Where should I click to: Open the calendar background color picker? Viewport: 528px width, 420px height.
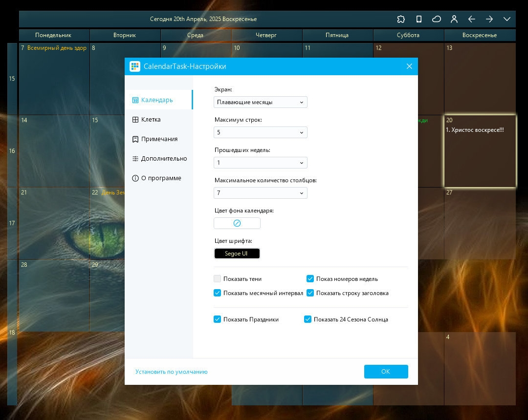click(237, 223)
